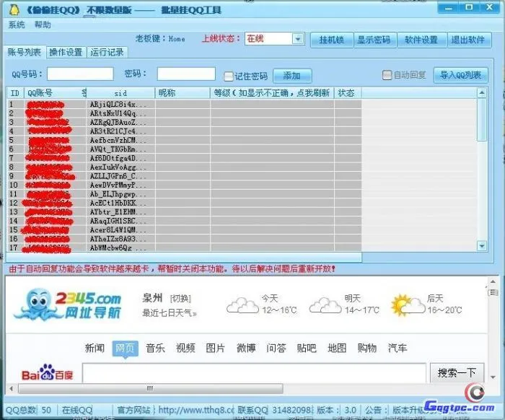Select the 地图 search category

point(337,348)
